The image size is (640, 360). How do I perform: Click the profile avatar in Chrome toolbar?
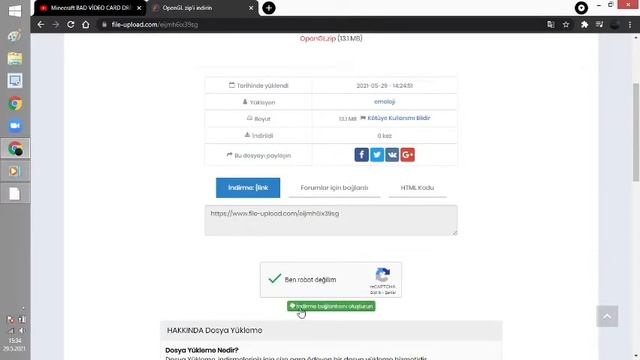pos(615,24)
